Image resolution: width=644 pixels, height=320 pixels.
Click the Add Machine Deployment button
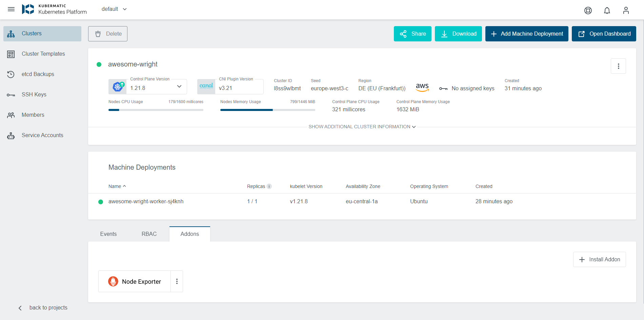(x=527, y=34)
